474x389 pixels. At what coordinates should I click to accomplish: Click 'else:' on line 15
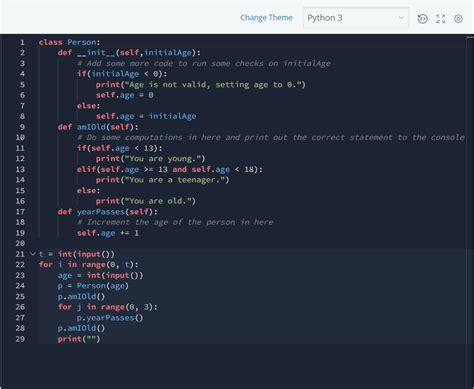click(x=88, y=191)
